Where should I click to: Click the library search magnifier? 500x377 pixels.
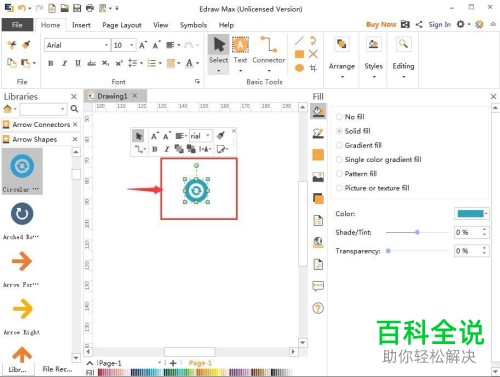(74, 109)
